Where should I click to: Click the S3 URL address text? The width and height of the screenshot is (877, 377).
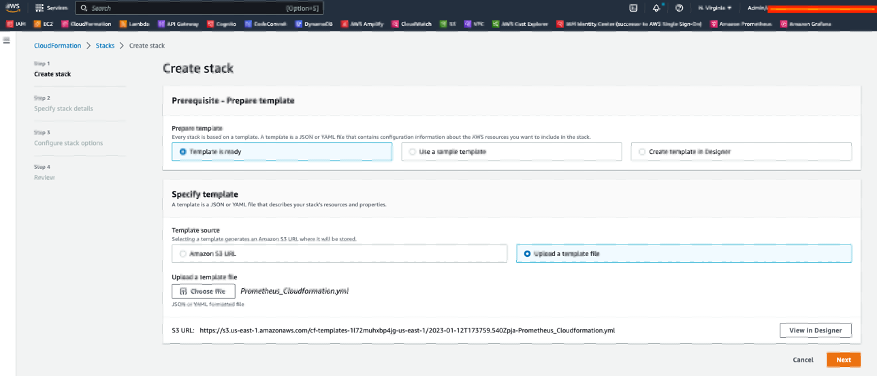coord(407,331)
